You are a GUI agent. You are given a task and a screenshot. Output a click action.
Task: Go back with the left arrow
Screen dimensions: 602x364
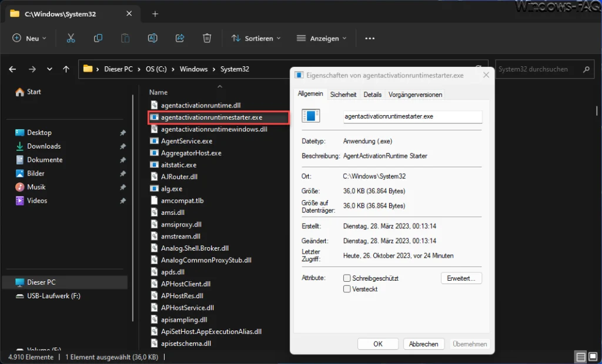tap(13, 69)
